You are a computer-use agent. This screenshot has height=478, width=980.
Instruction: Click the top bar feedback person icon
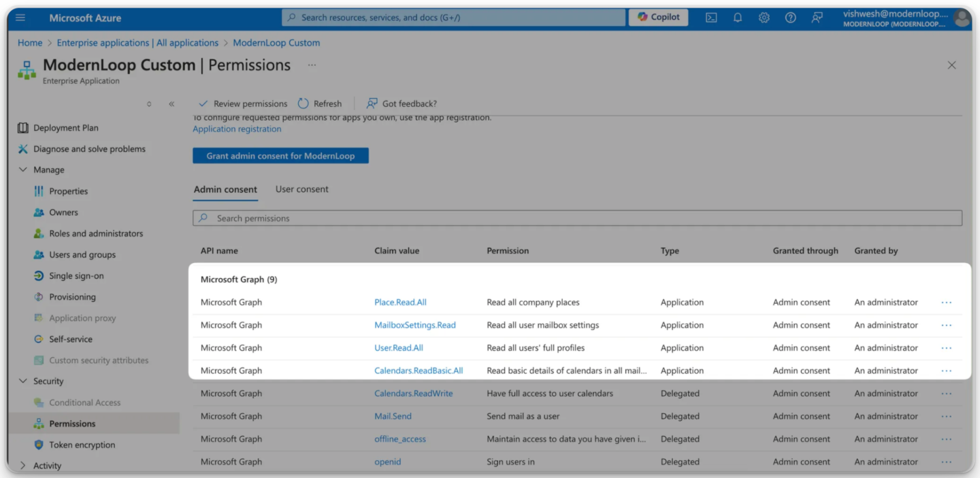pyautogui.click(x=817, y=17)
